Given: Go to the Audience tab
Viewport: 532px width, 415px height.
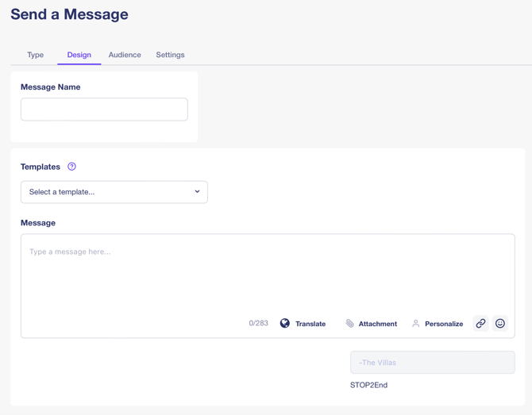Looking at the screenshot, I should point(125,55).
